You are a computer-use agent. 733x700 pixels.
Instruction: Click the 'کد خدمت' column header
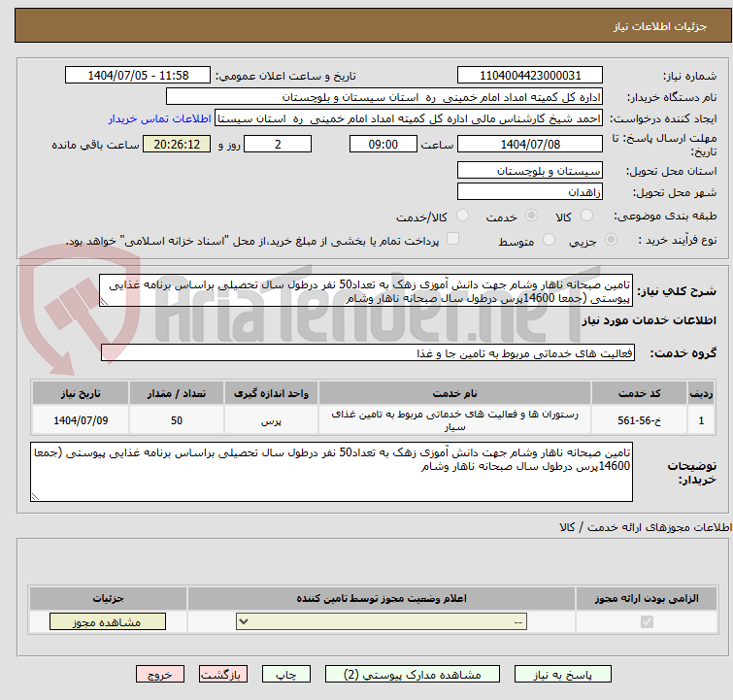[639, 393]
